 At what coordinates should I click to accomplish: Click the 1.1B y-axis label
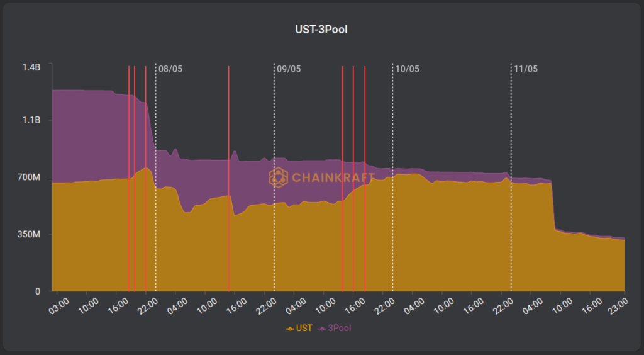tap(31, 120)
